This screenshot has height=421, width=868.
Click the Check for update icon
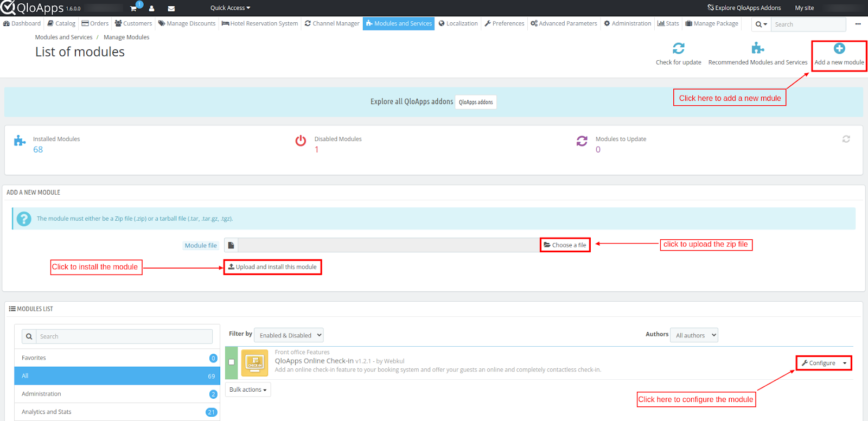click(679, 48)
